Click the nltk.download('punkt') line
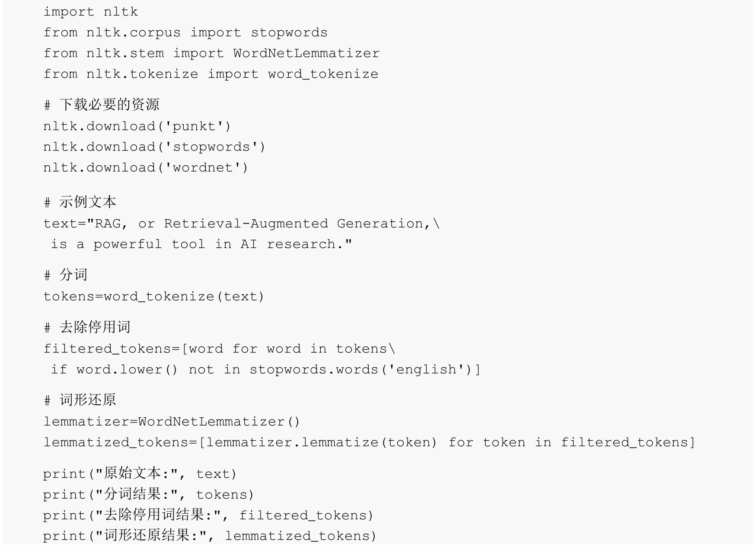The height and width of the screenshot is (547, 756). point(137,126)
